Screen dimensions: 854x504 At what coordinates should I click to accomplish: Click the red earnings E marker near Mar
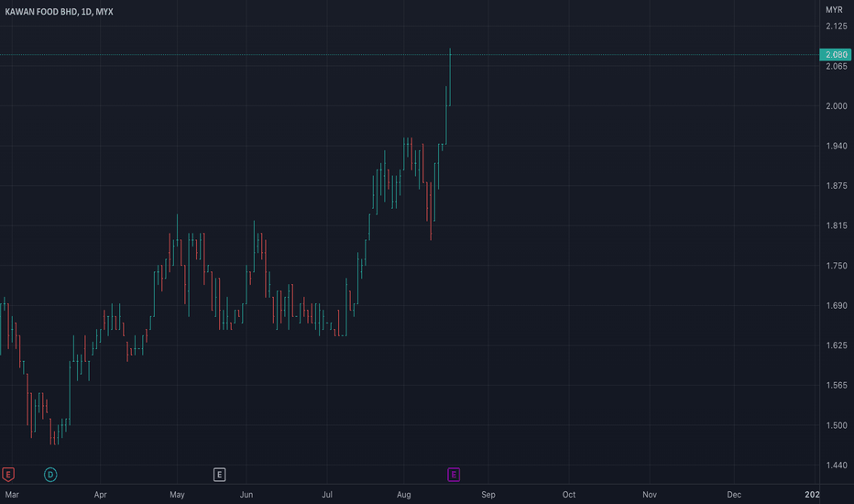pos(7,475)
